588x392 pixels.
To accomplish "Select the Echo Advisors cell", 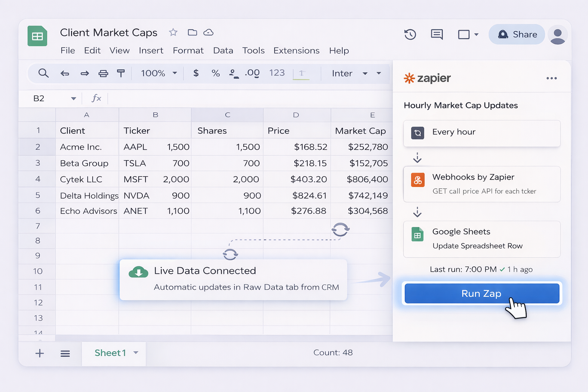I will click(x=87, y=211).
